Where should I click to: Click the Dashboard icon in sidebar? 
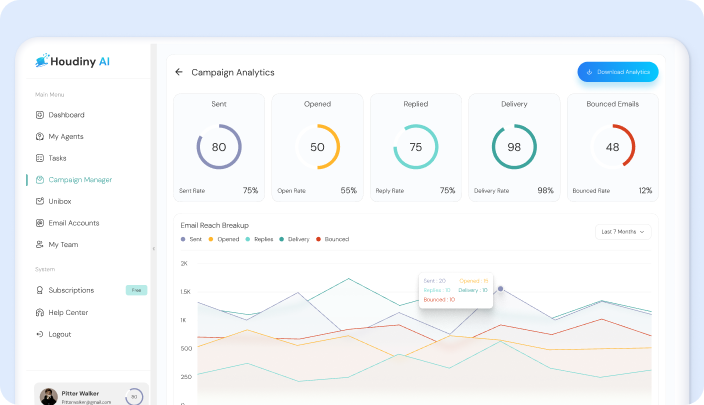pos(40,115)
